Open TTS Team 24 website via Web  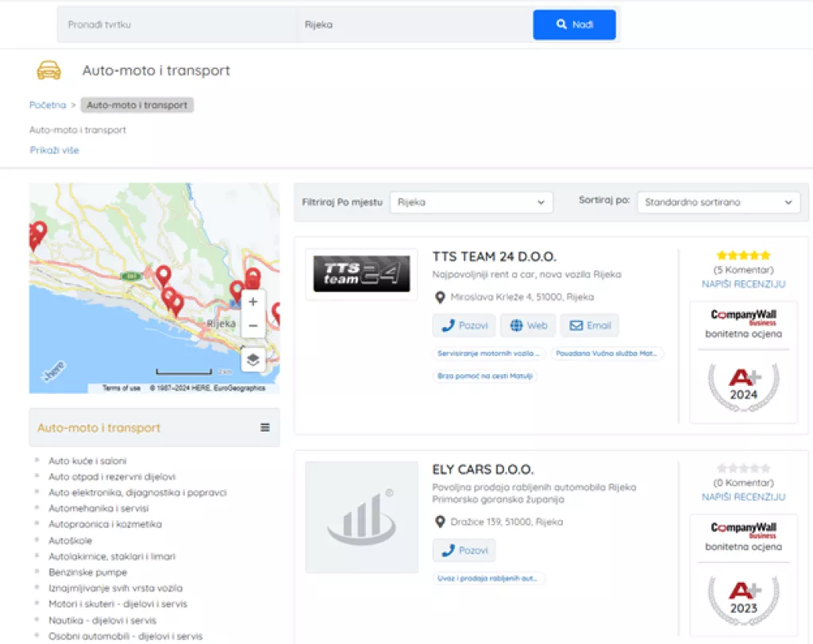pos(528,326)
